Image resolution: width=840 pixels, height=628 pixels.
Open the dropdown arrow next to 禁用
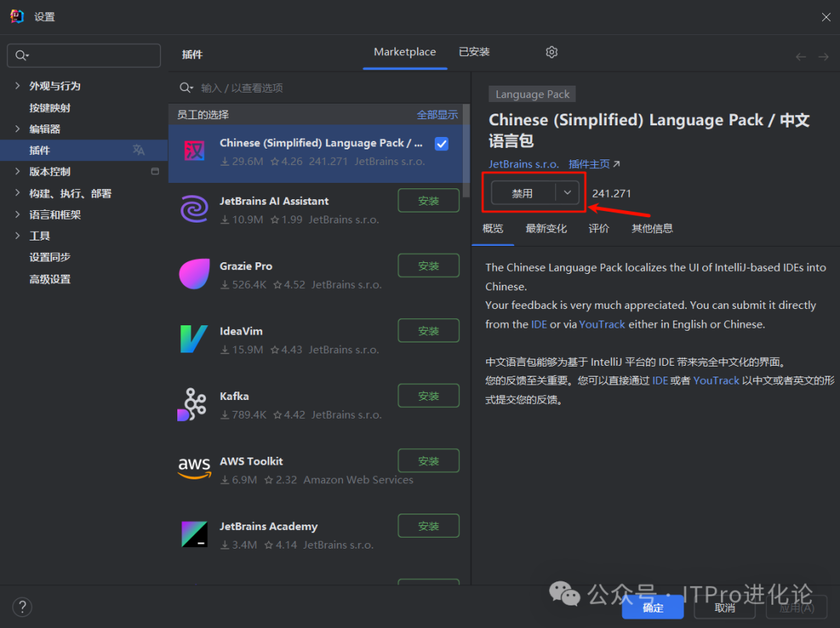click(567, 193)
